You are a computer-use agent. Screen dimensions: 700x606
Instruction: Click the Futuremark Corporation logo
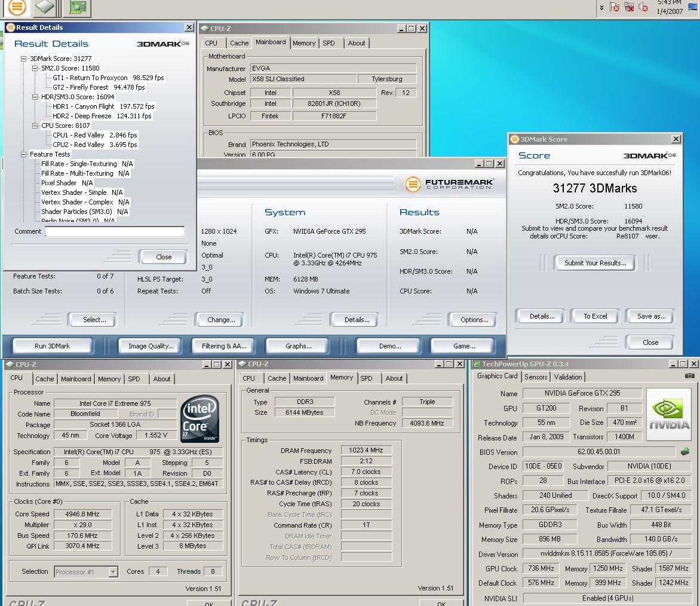pos(449,184)
